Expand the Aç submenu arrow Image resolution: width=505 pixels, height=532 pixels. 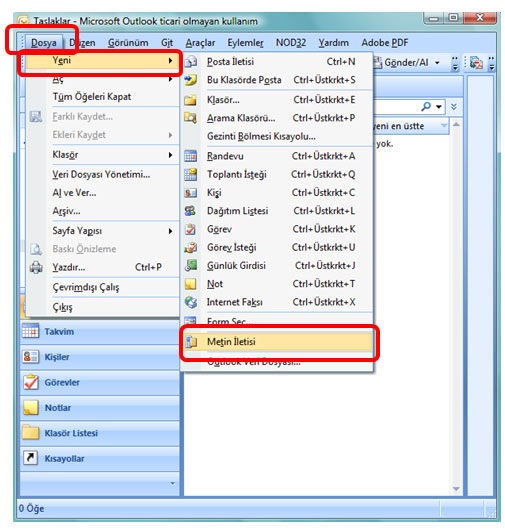170,79
